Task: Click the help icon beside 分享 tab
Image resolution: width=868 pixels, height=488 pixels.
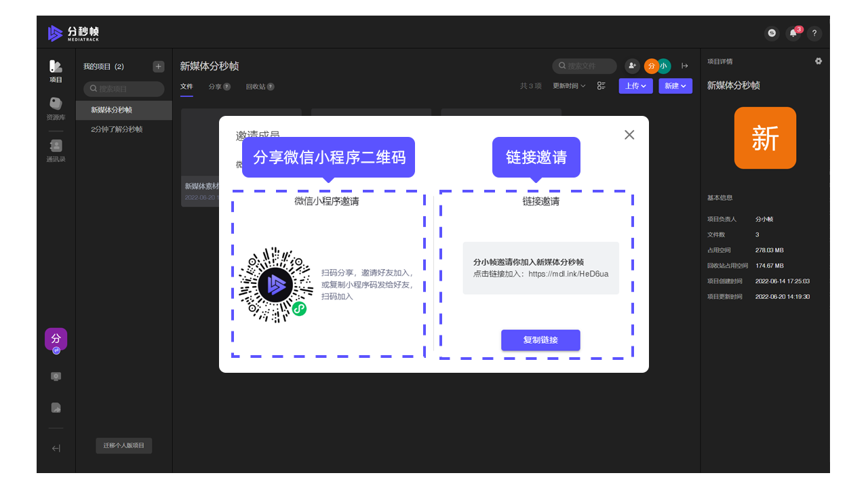Action: point(227,87)
